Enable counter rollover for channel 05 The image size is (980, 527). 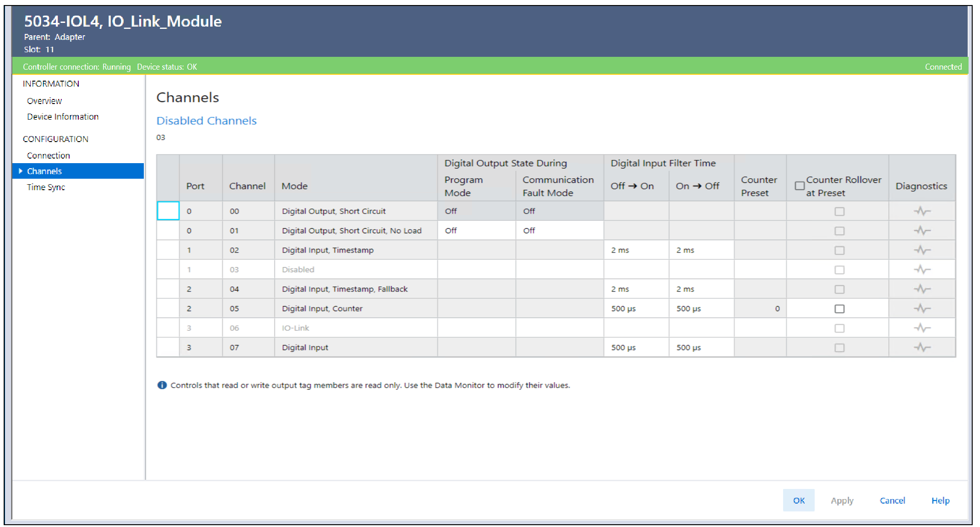[x=839, y=308]
